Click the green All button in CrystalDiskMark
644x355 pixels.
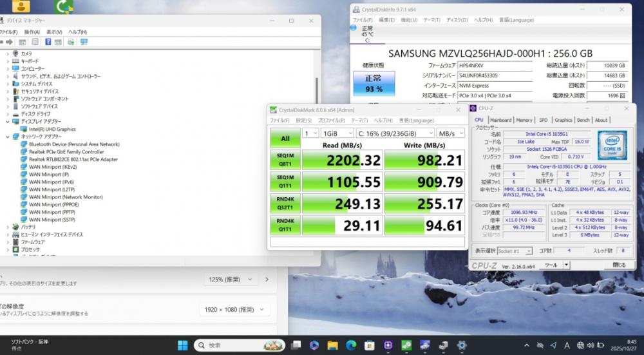285,139
